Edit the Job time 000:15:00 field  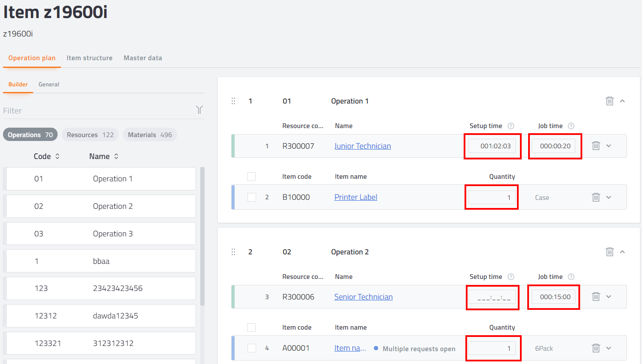coord(553,297)
